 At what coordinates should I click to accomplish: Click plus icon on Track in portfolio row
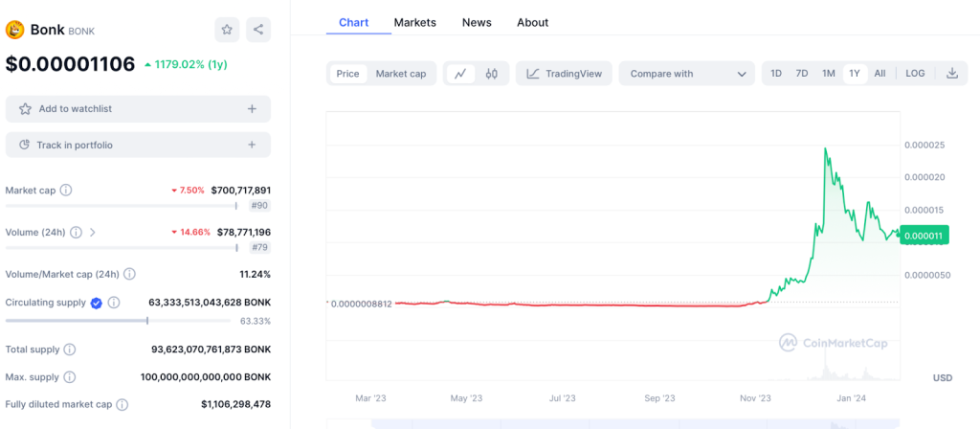(252, 146)
